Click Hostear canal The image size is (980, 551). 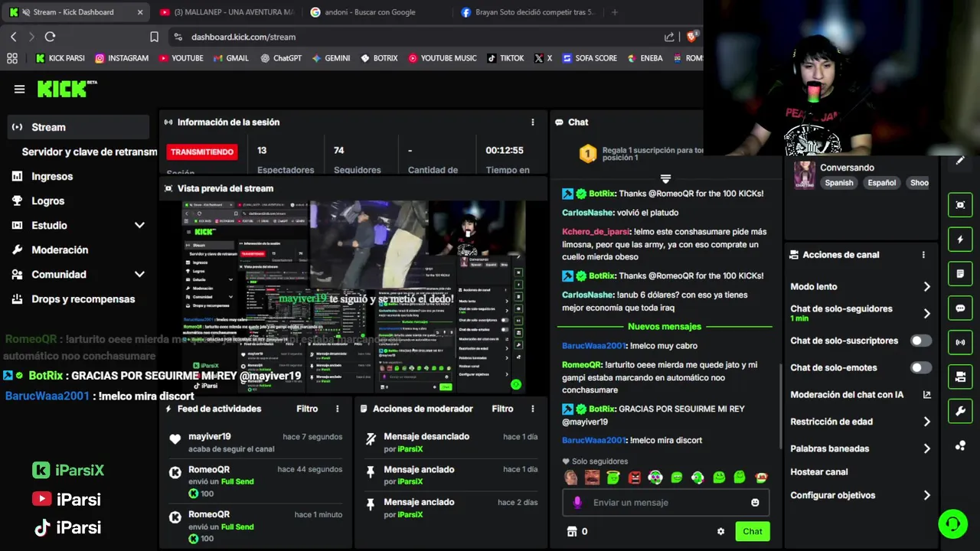pyautogui.click(x=818, y=472)
